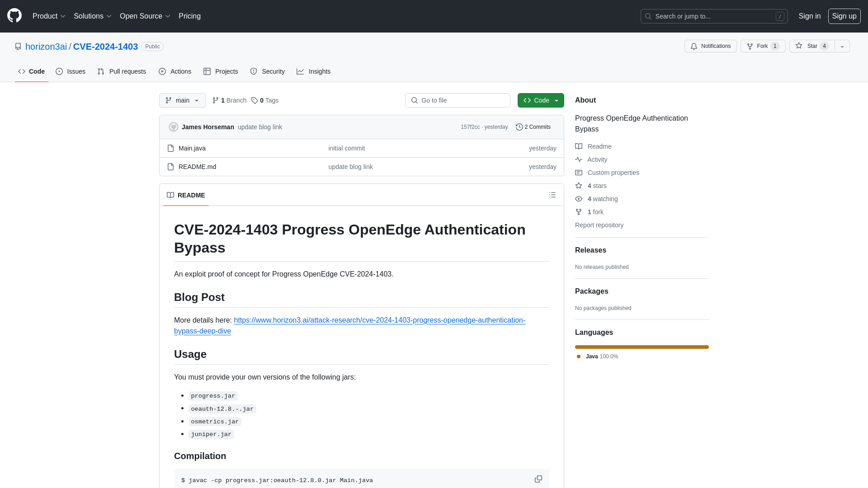Click the Projects board icon
The width and height of the screenshot is (868, 488).
point(207,71)
